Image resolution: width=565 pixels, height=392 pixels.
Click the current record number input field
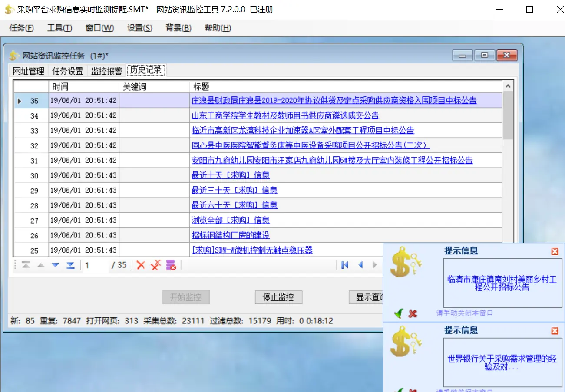(96, 265)
